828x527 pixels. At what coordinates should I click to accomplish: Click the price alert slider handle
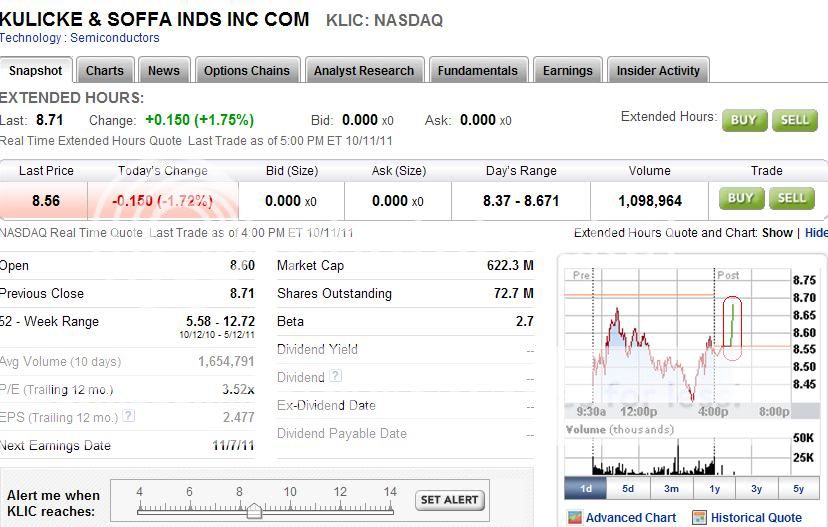coord(254,511)
